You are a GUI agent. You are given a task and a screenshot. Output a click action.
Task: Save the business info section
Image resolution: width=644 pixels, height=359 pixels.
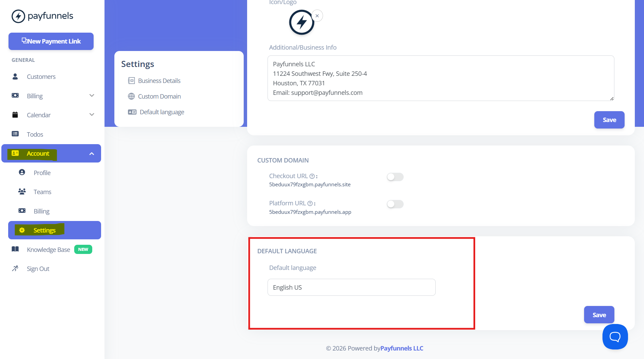coord(609,120)
